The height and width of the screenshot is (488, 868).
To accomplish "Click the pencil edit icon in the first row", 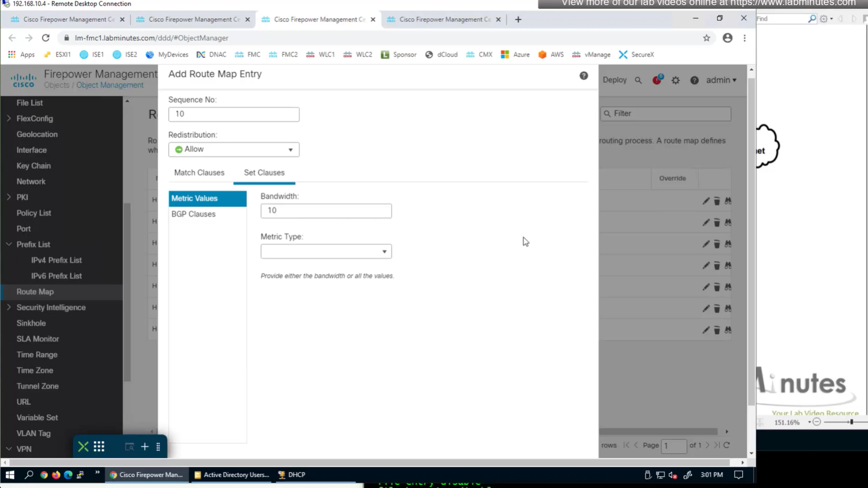I will tap(706, 201).
